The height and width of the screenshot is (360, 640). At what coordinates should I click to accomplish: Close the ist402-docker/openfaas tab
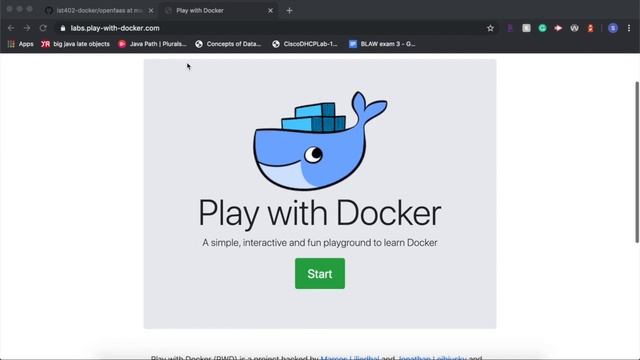click(x=151, y=11)
